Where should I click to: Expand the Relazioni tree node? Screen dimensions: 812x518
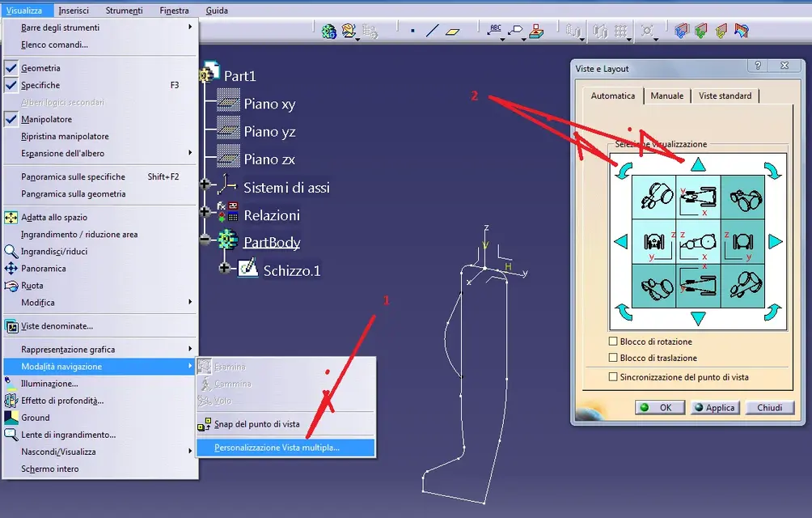pos(205,211)
